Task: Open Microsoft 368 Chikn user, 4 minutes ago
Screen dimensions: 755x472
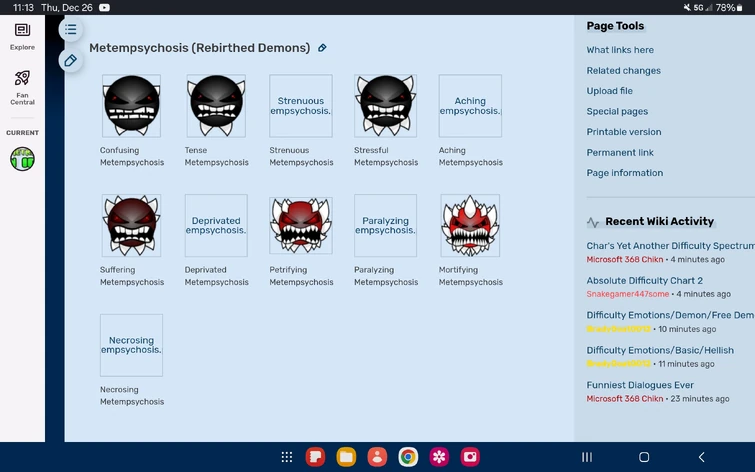Action: click(625, 259)
